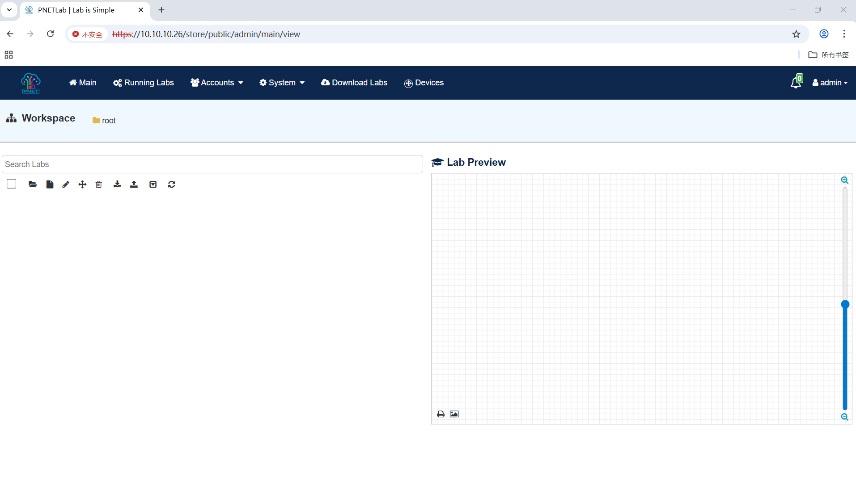
Task: Close the PNETLab browser tab
Action: click(141, 10)
